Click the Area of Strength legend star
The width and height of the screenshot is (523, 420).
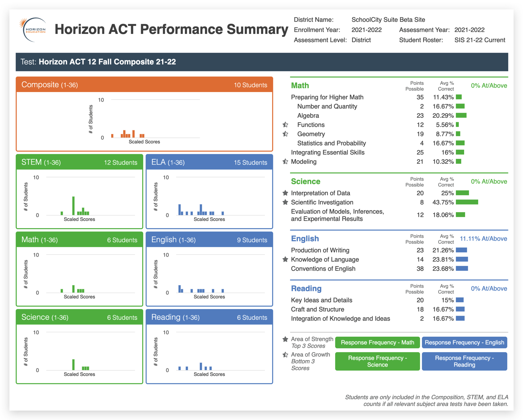point(285,339)
